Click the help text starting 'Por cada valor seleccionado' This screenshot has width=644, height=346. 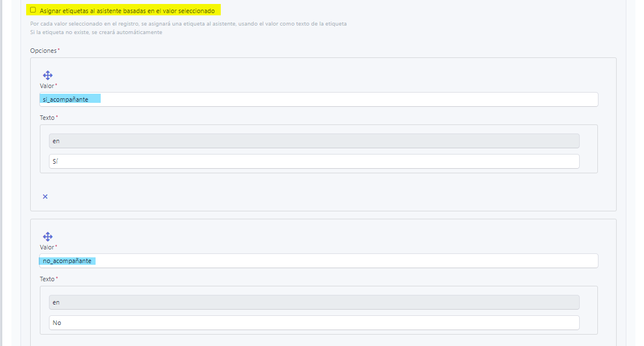click(188, 24)
